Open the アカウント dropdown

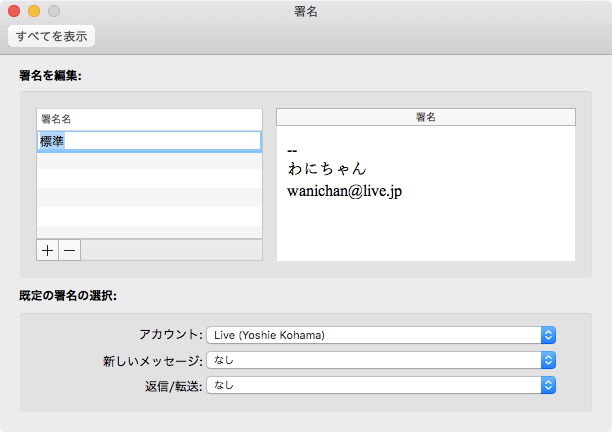[x=381, y=335]
